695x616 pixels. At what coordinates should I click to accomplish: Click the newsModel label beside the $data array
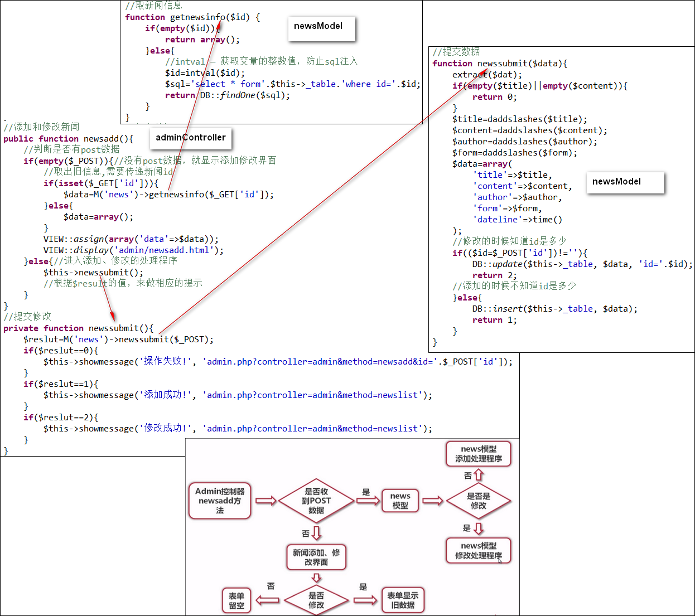[x=625, y=182]
